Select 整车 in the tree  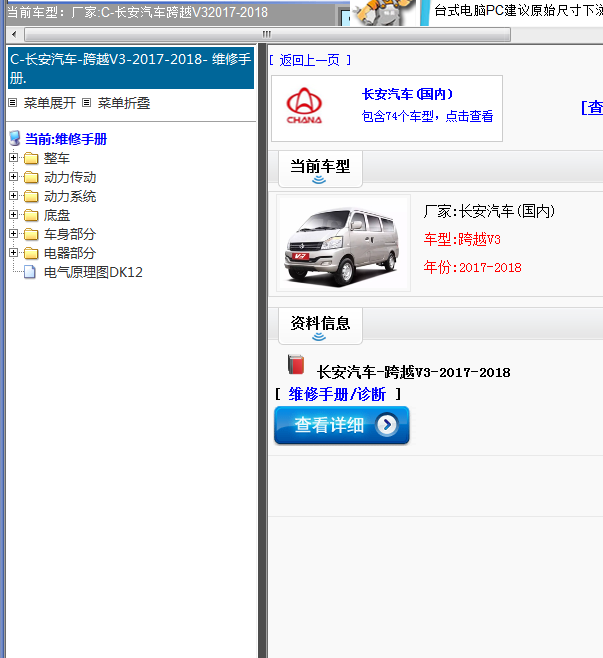[x=57, y=159]
